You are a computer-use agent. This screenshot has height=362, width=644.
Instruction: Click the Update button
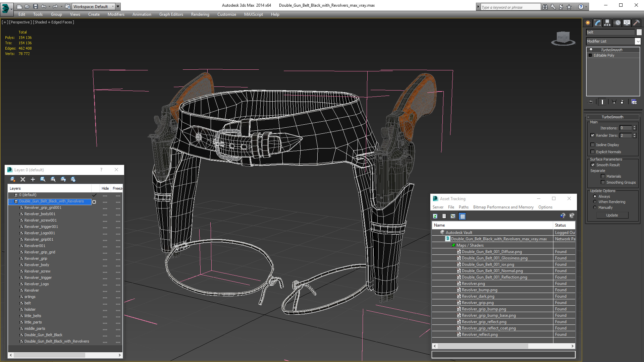click(x=612, y=215)
